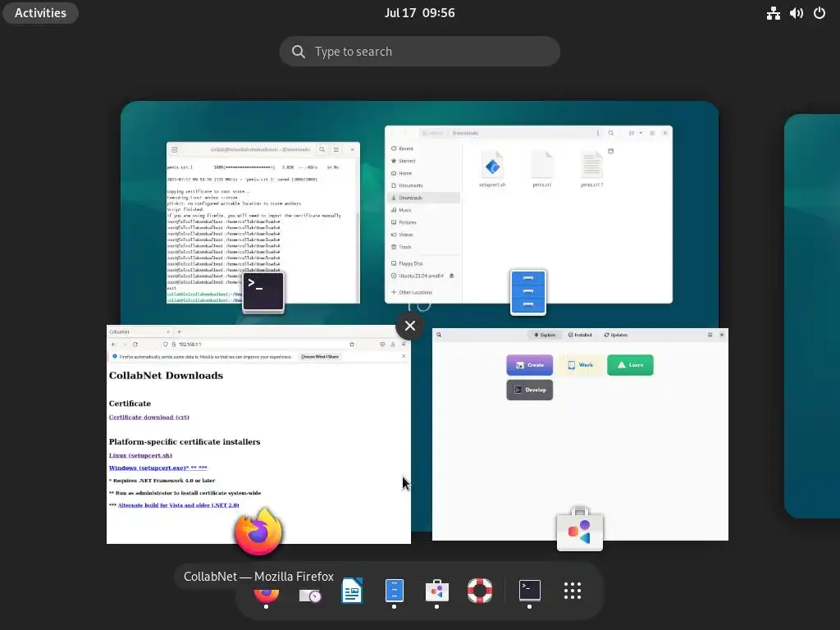
Task: Click the Terminal app icon badge on the Terminal window
Action: 263,291
